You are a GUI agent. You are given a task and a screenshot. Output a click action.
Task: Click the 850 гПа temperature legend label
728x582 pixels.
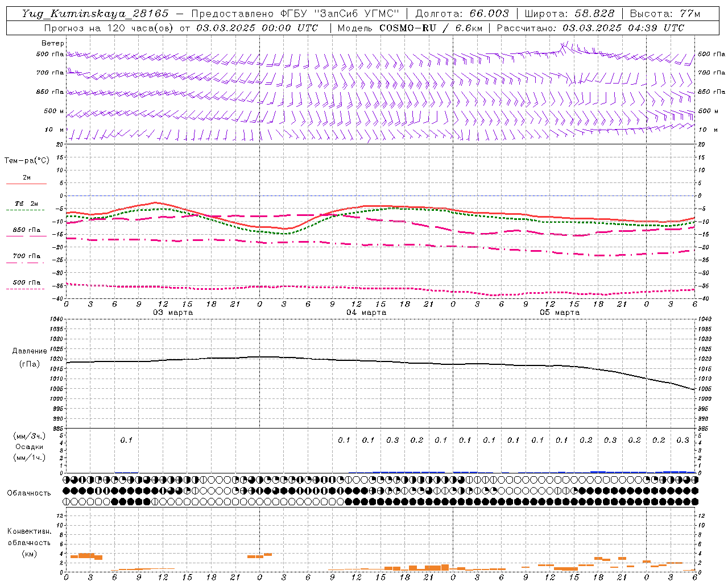(27, 230)
